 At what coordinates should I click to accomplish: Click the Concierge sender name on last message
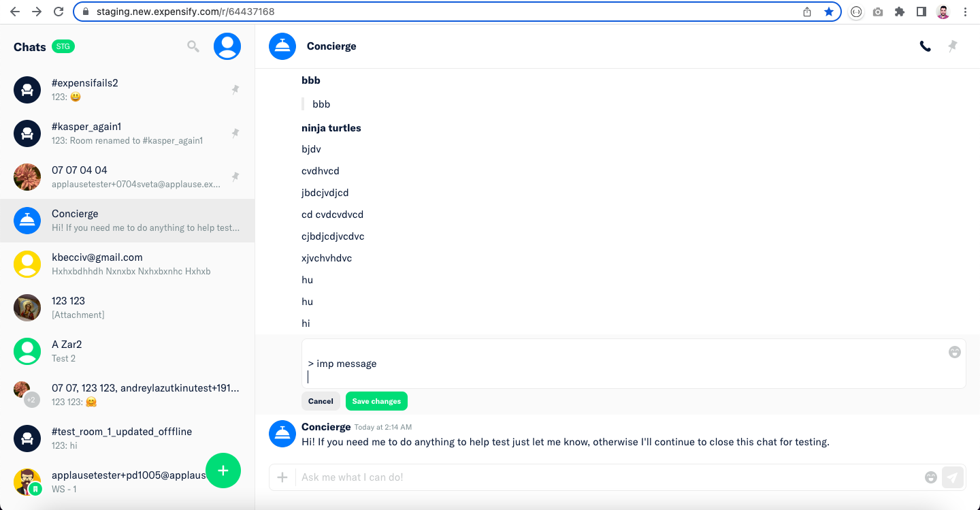click(326, 426)
